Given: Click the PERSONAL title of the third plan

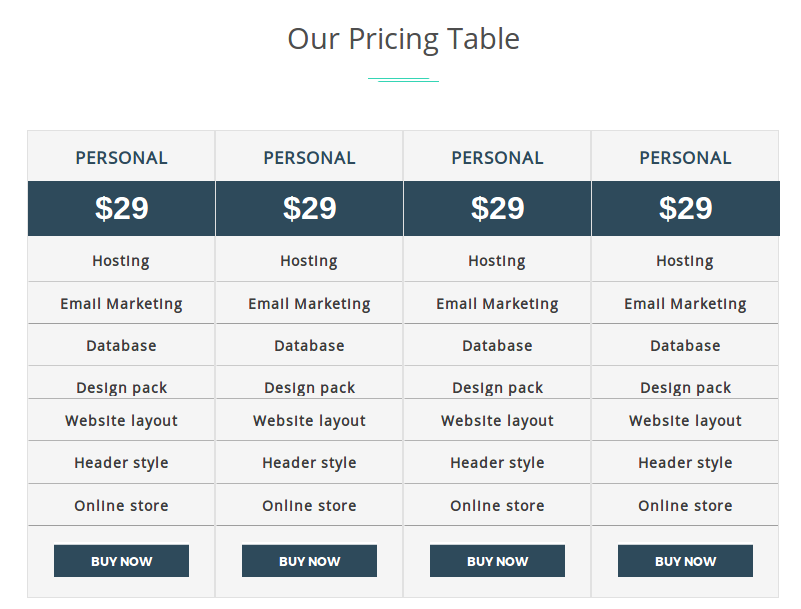Looking at the screenshot, I should click(x=497, y=158).
